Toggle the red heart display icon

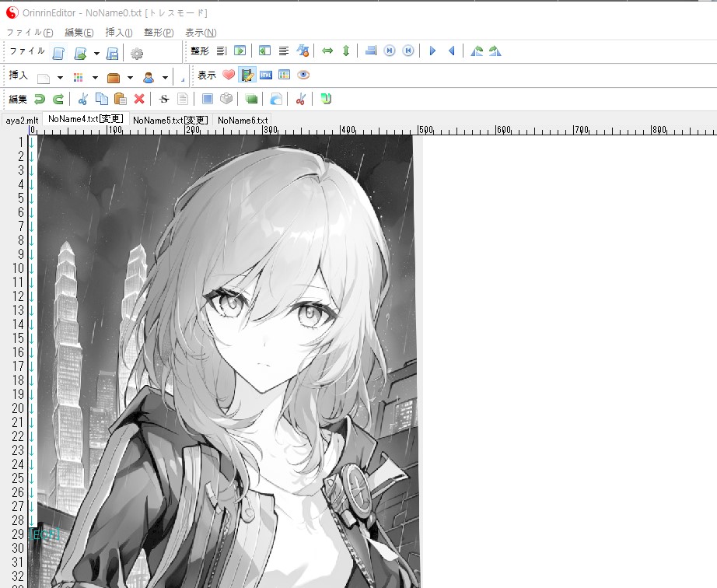[228, 75]
